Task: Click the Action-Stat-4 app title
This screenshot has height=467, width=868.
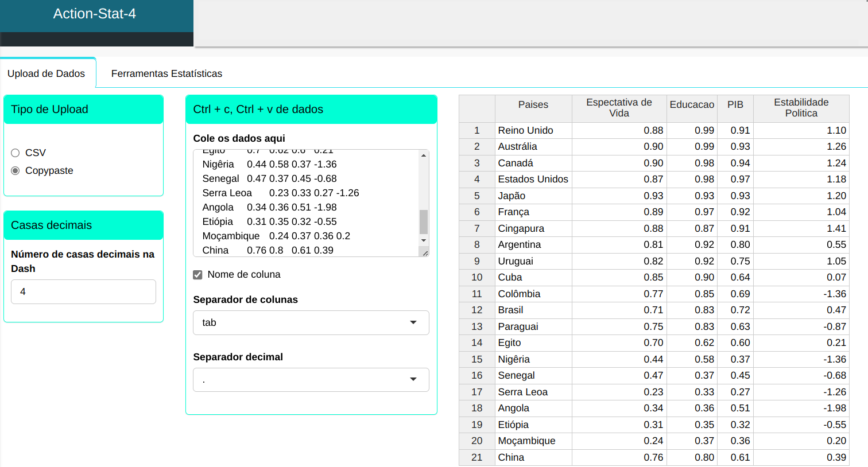Action: [x=95, y=14]
